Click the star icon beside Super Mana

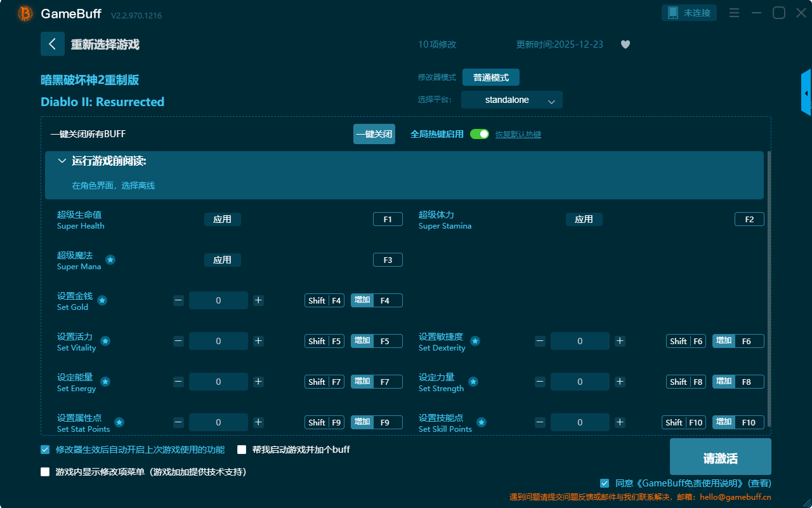(x=110, y=260)
